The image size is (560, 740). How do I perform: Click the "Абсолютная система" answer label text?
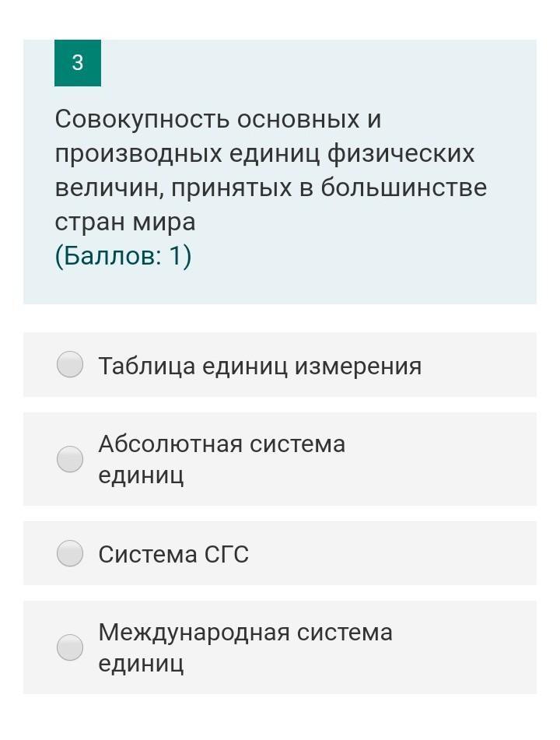(x=222, y=444)
